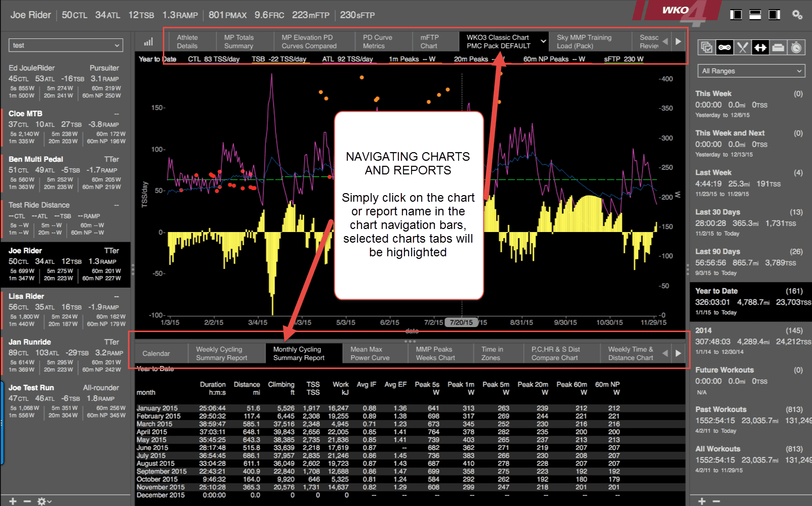Toggle the right panel layout icon

pos(775,15)
